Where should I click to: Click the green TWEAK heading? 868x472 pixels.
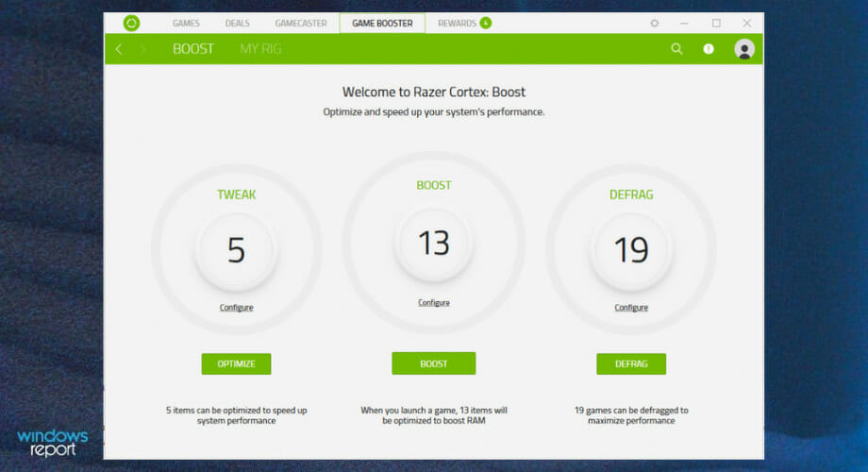point(237,194)
